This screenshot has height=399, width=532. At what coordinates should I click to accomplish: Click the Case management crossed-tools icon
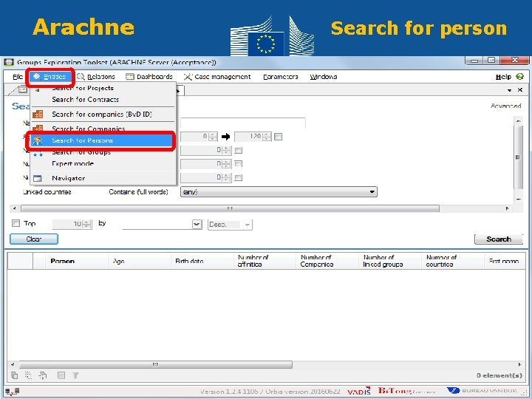click(x=188, y=77)
